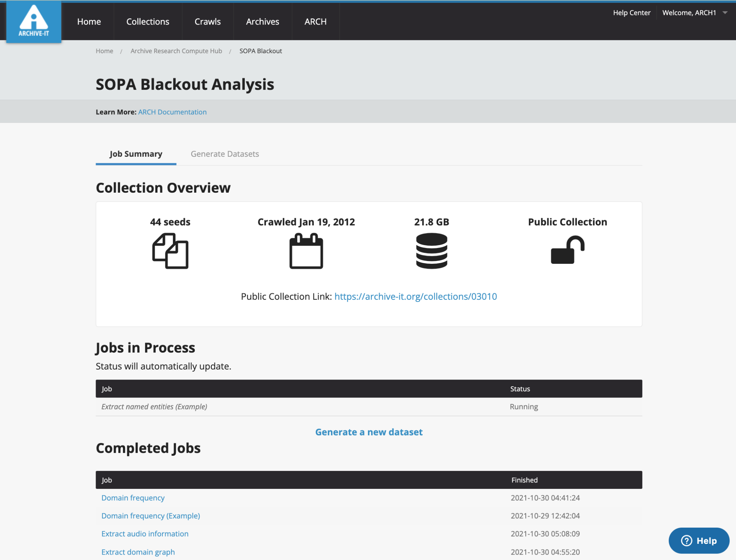The width and height of the screenshot is (736, 560).
Task: Open the Domain frequency completed job
Action: click(133, 498)
